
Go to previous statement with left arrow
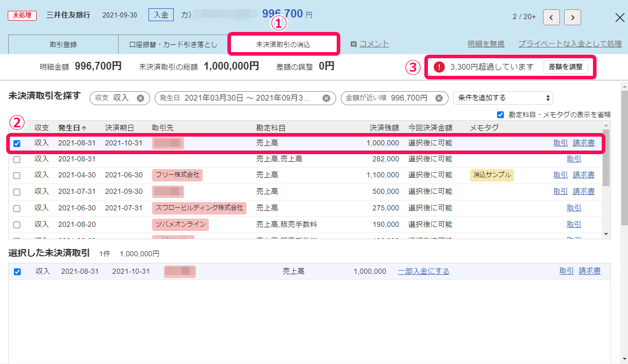click(x=551, y=17)
